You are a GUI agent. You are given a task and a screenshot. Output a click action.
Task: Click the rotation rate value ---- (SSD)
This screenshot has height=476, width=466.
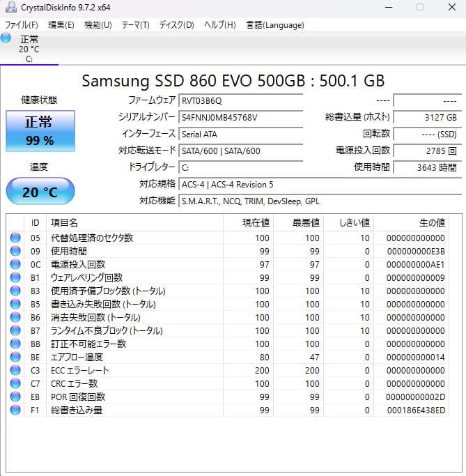(428, 134)
